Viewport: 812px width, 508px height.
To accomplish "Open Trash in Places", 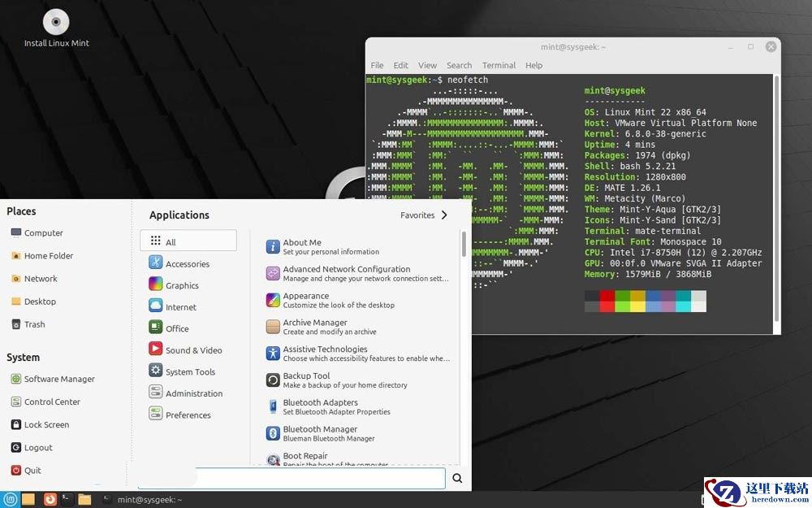I will pos(28,324).
